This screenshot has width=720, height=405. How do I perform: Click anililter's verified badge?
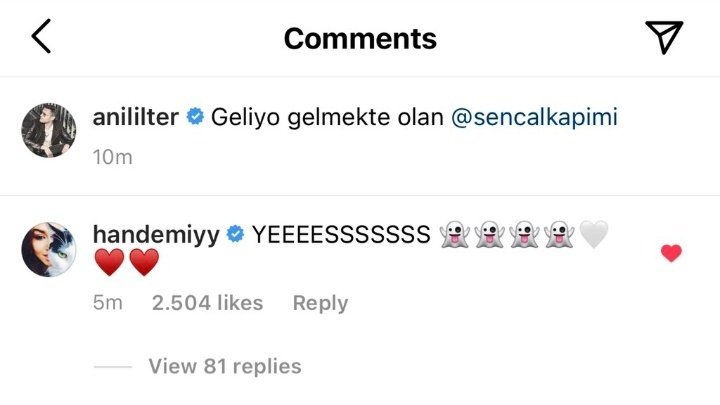pyautogui.click(x=195, y=118)
